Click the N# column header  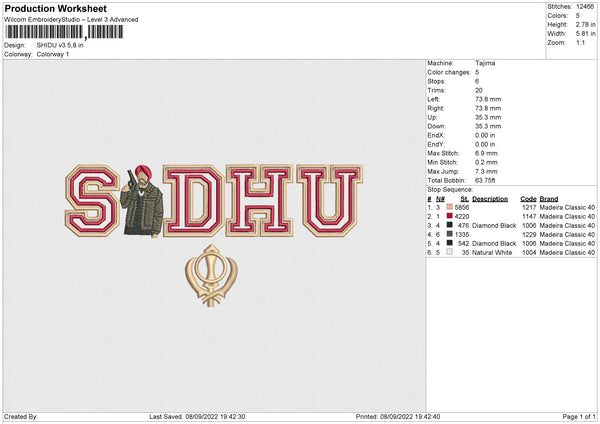click(440, 199)
